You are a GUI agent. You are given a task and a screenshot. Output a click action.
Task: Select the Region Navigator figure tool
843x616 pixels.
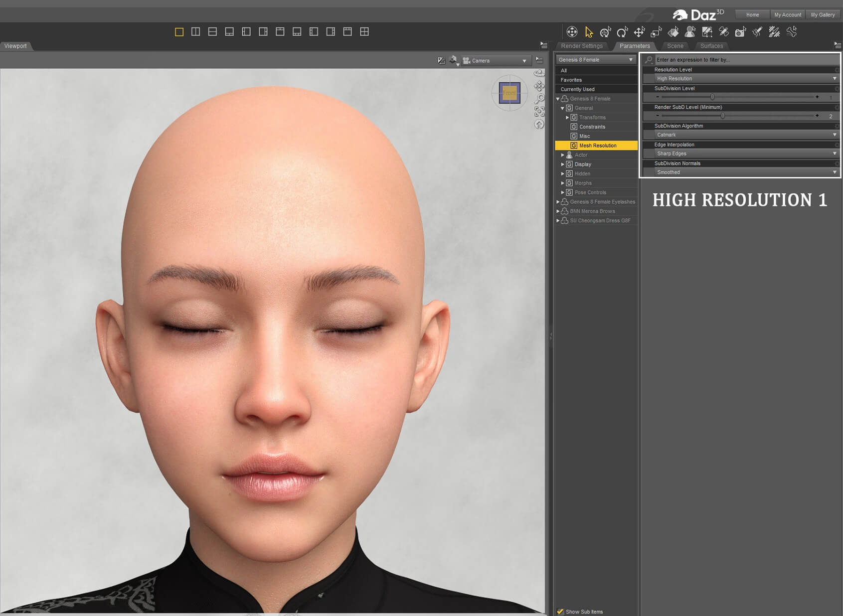click(x=690, y=32)
